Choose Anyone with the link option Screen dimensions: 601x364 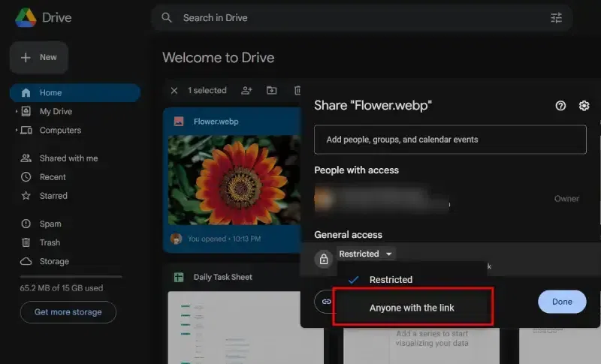(x=412, y=308)
